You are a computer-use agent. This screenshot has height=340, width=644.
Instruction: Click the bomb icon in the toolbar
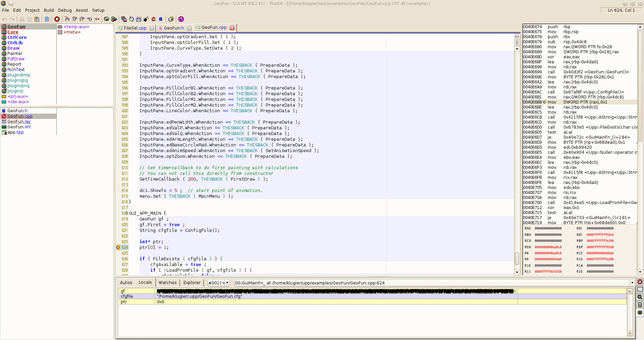146,19
